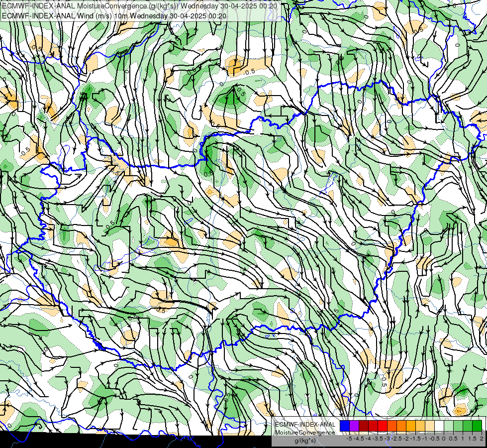Click the light orange swatch between -1.5 and -1
The image size is (487, 448).
pos(420,426)
